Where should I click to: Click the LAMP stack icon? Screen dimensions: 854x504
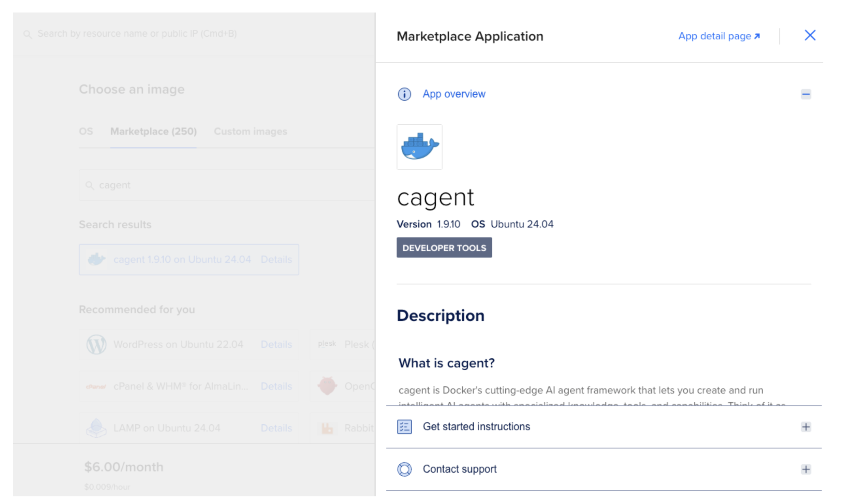pyautogui.click(x=96, y=428)
